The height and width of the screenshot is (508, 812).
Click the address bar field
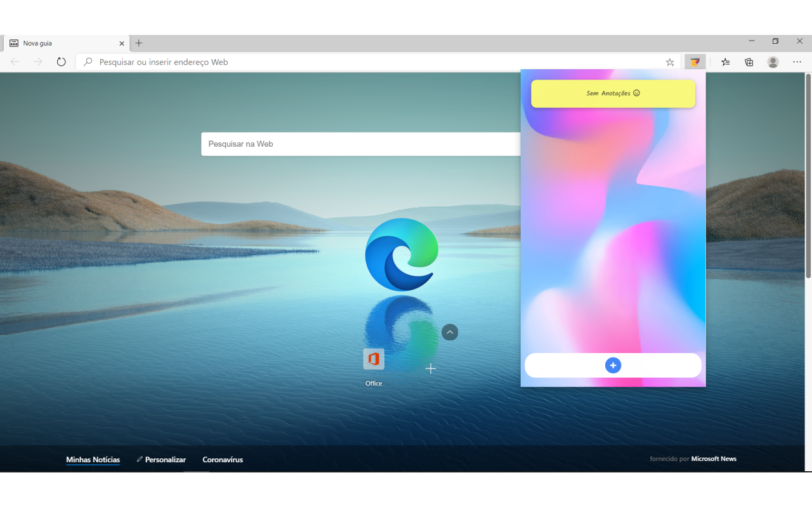(379, 62)
